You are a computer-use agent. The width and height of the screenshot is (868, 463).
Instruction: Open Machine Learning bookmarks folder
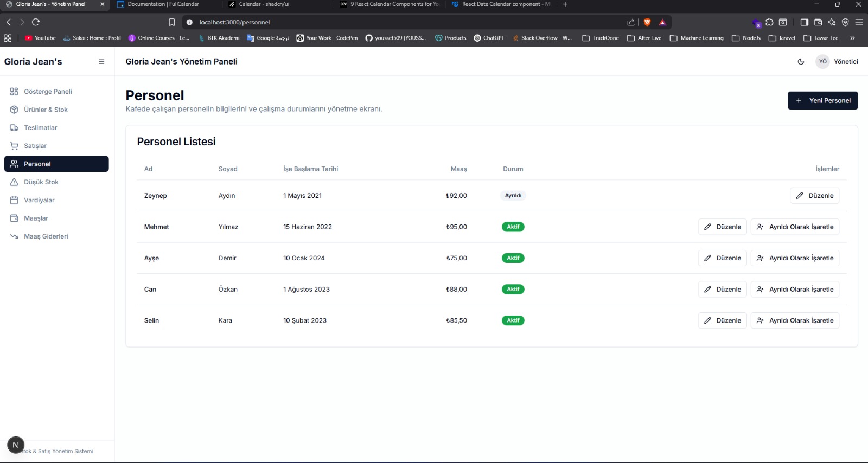pos(697,38)
